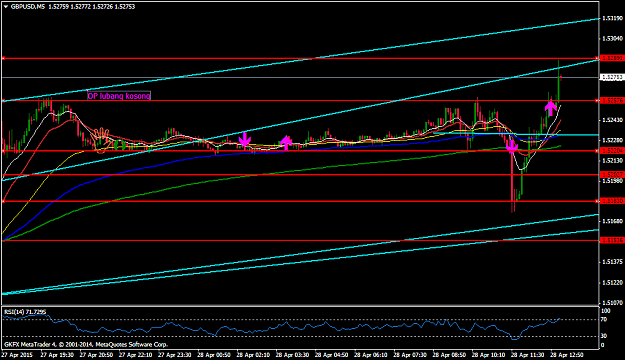The width and height of the screenshot is (625, 360).
Task: Click the 27 Apr 23:30 time label
Action: 175,354
